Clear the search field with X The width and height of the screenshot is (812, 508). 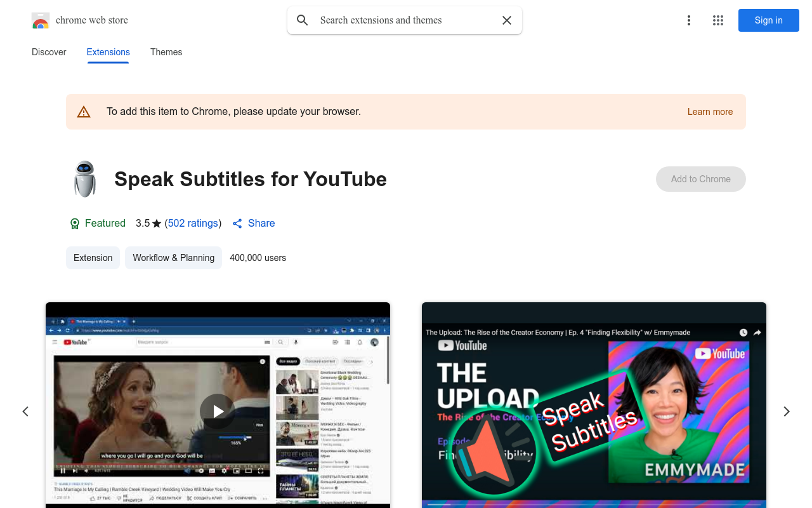click(507, 20)
